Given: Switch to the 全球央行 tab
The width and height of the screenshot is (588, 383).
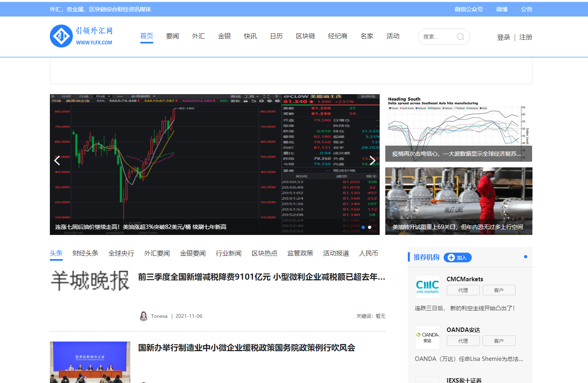Looking at the screenshot, I should pos(121,253).
